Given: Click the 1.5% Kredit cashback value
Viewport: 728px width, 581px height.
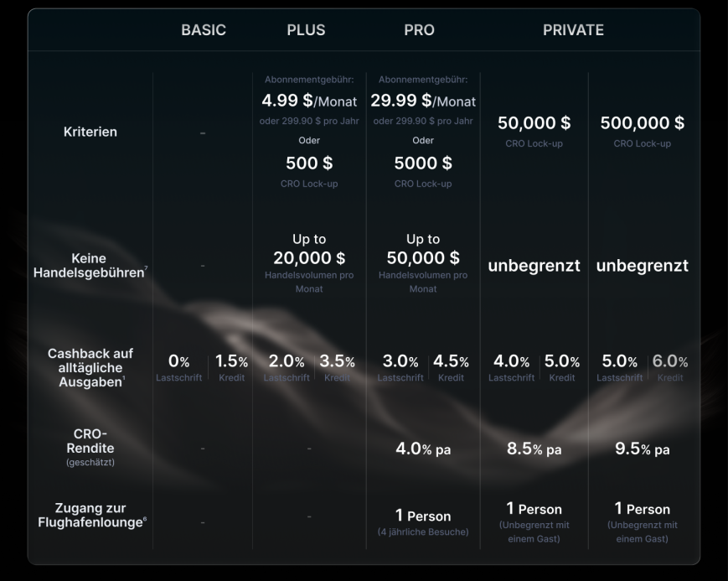Looking at the screenshot, I should [x=231, y=362].
